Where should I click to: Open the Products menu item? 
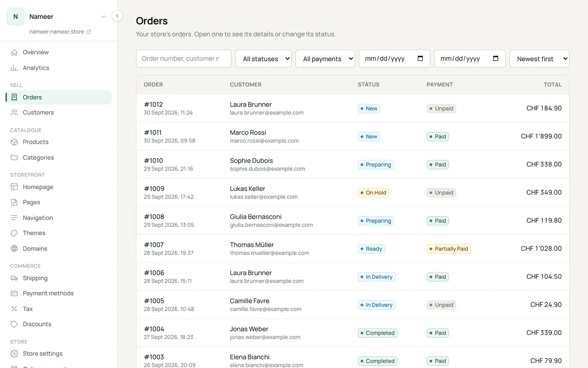coord(59,142)
